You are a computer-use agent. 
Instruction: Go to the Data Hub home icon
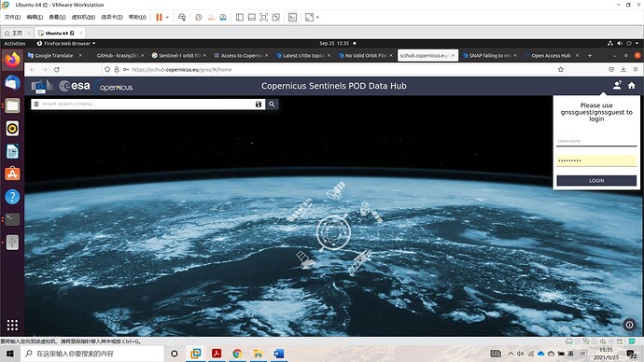point(632,86)
